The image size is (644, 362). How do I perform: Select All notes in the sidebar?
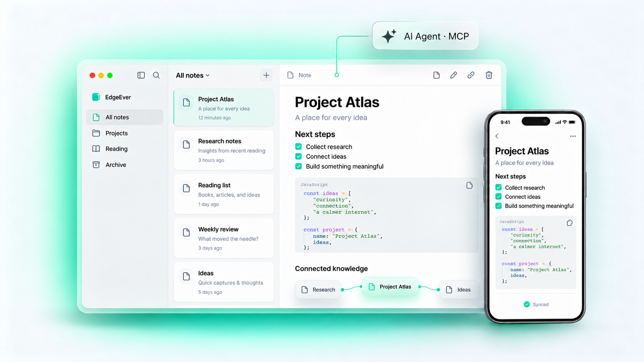125,117
